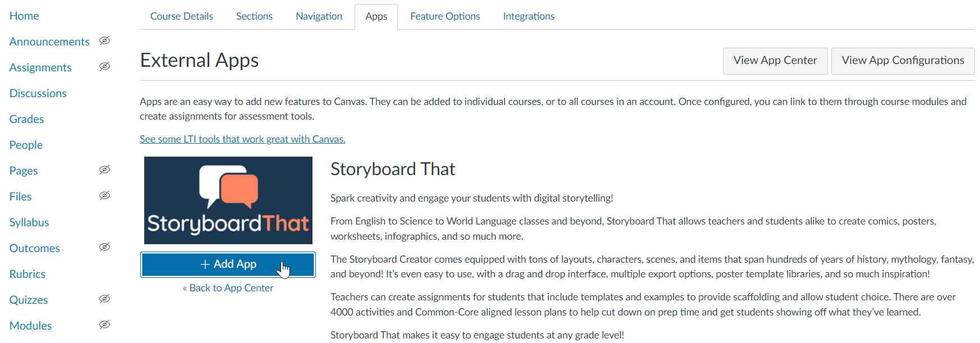This screenshot has height=343, width=980.
Task: Open the LTI tools that work with Canvas link
Action: [242, 139]
